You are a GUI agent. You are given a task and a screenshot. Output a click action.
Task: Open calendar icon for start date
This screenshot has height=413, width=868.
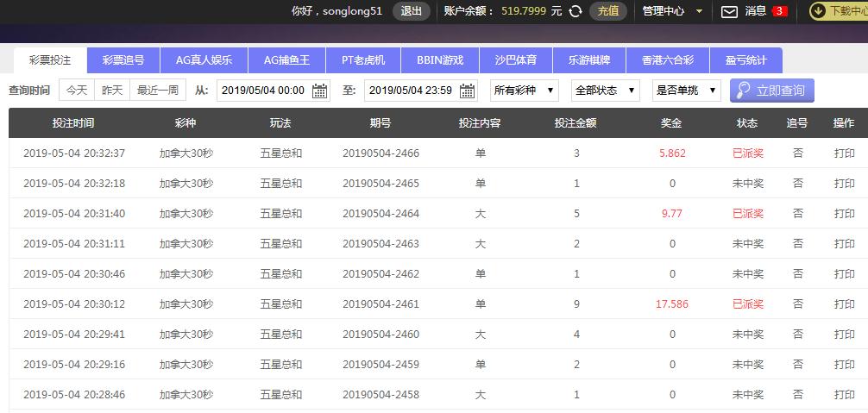coord(319,91)
